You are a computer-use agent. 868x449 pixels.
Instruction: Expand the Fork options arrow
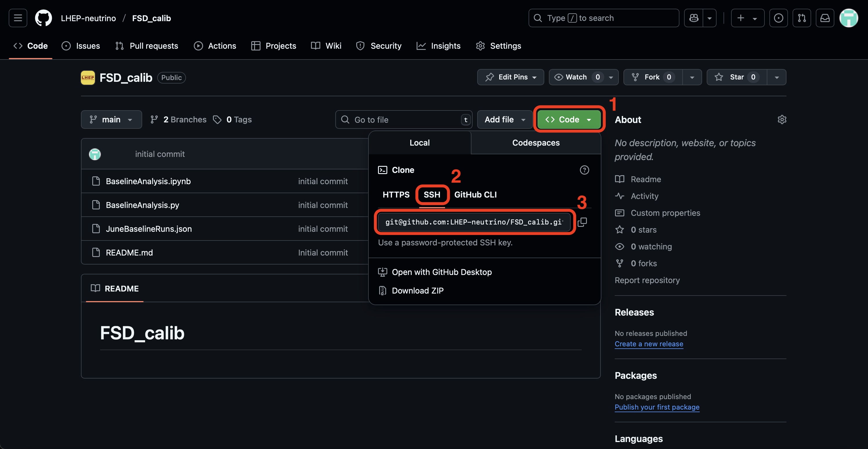692,77
